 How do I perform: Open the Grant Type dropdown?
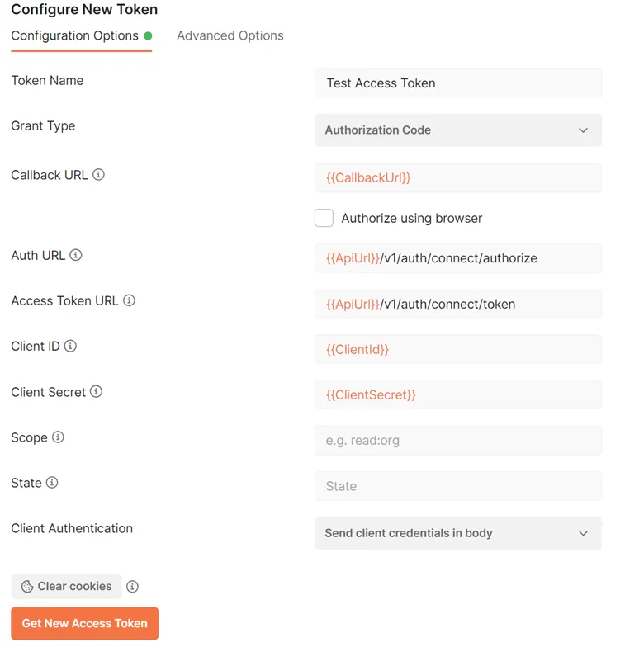pos(457,130)
